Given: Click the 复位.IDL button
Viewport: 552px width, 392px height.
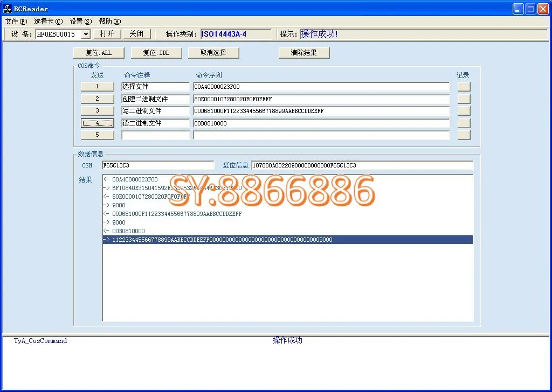Looking at the screenshot, I should (156, 53).
